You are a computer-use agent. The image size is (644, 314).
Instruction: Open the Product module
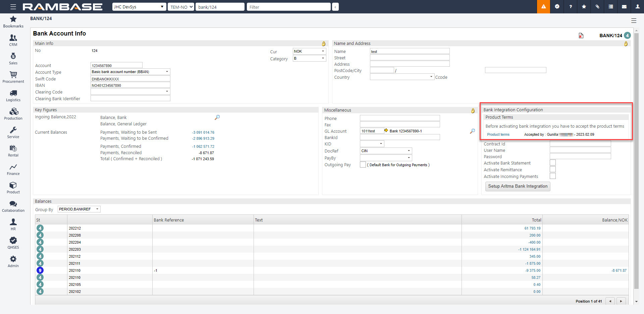pyautogui.click(x=13, y=188)
